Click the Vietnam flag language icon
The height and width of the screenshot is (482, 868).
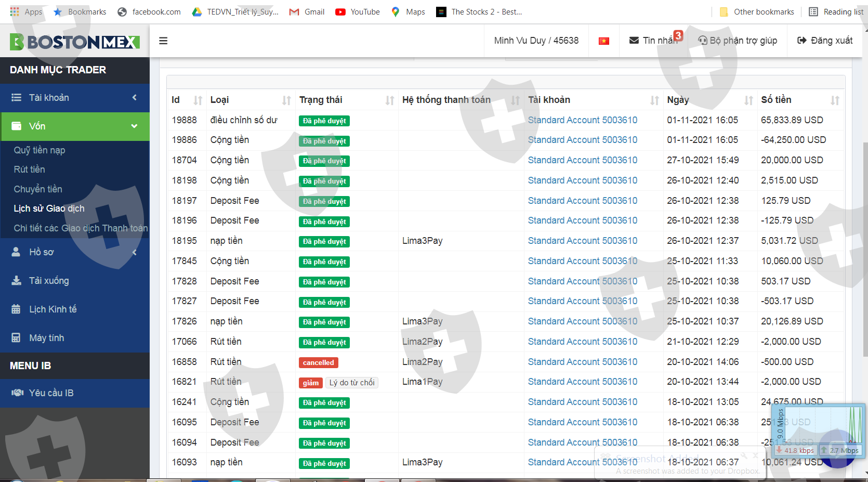[603, 41]
